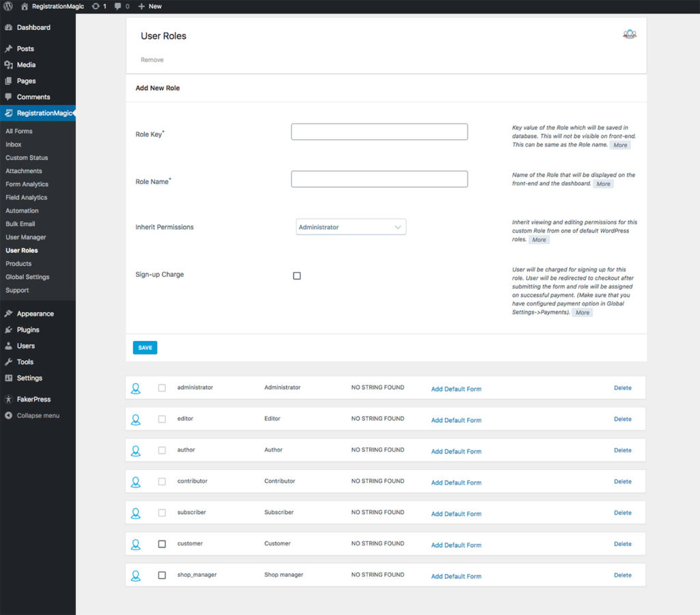This screenshot has width=700, height=615.
Task: Click the Save button
Action: [x=145, y=348]
